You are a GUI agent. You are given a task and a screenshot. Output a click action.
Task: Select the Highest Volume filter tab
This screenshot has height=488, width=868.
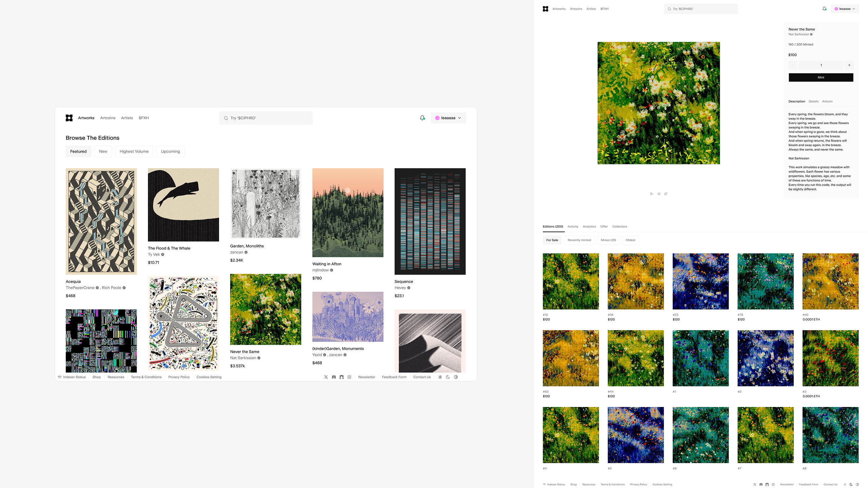(x=134, y=151)
